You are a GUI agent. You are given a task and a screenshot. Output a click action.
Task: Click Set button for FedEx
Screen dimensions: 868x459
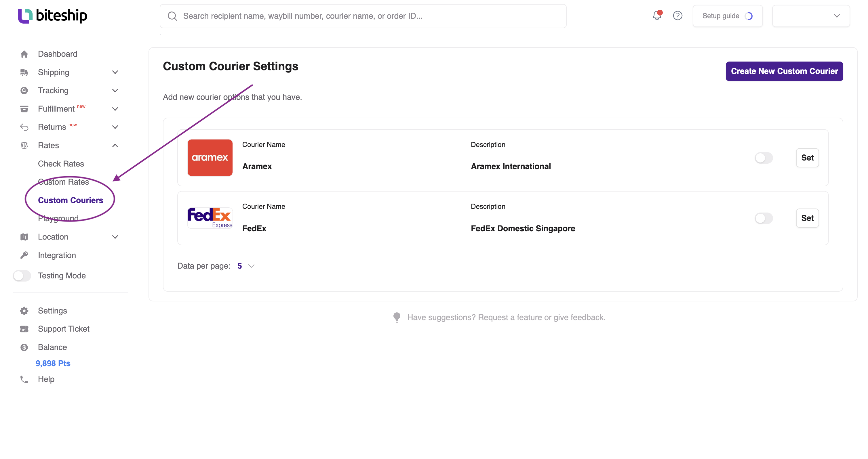[x=807, y=218]
